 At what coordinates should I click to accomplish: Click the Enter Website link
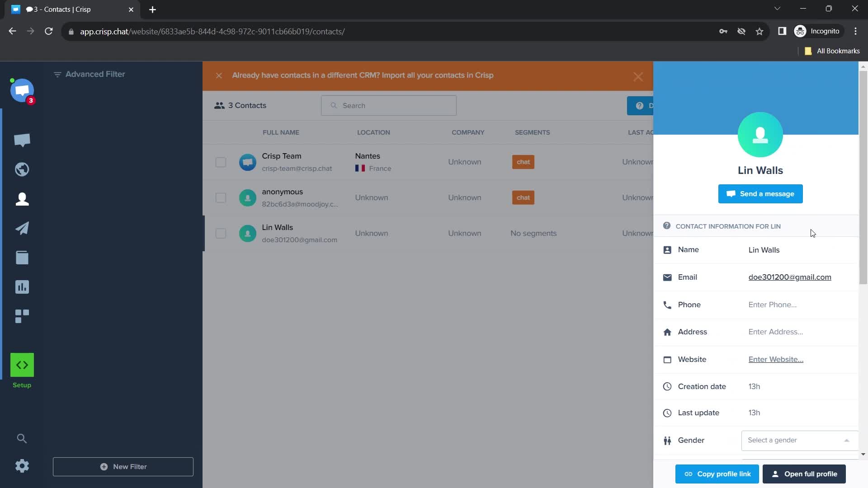(776, 359)
